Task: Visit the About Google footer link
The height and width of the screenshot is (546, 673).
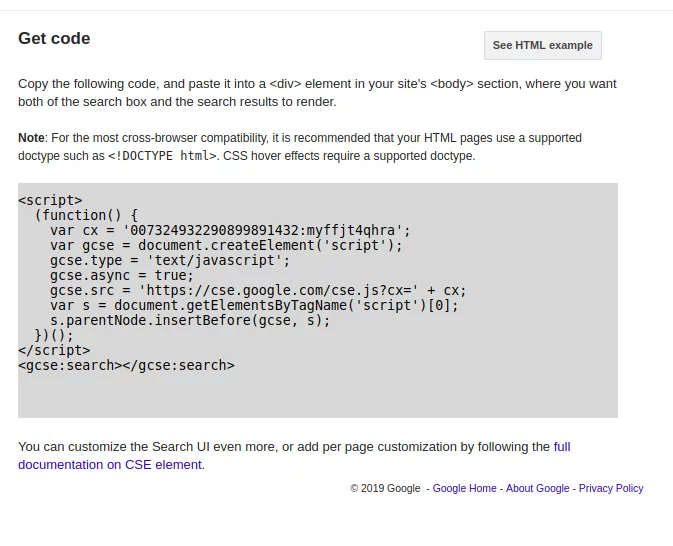Action: tap(537, 488)
